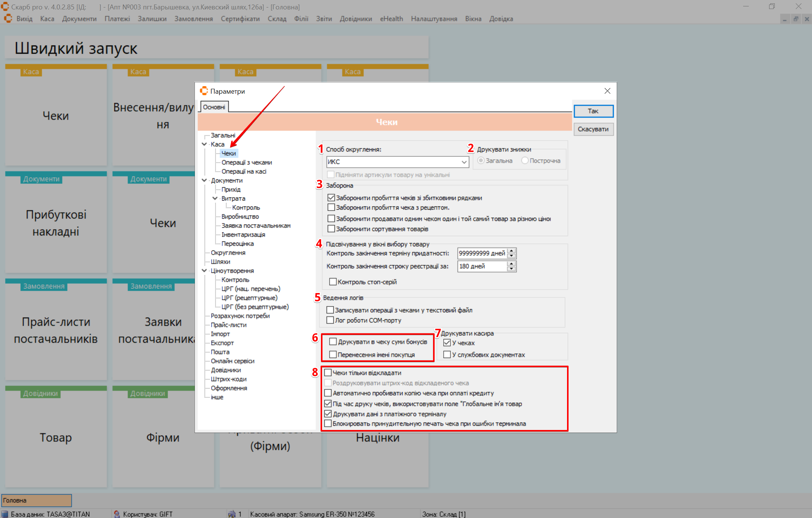Open the Спосіб округлення dropdown
The width and height of the screenshot is (812, 518).
click(x=464, y=162)
